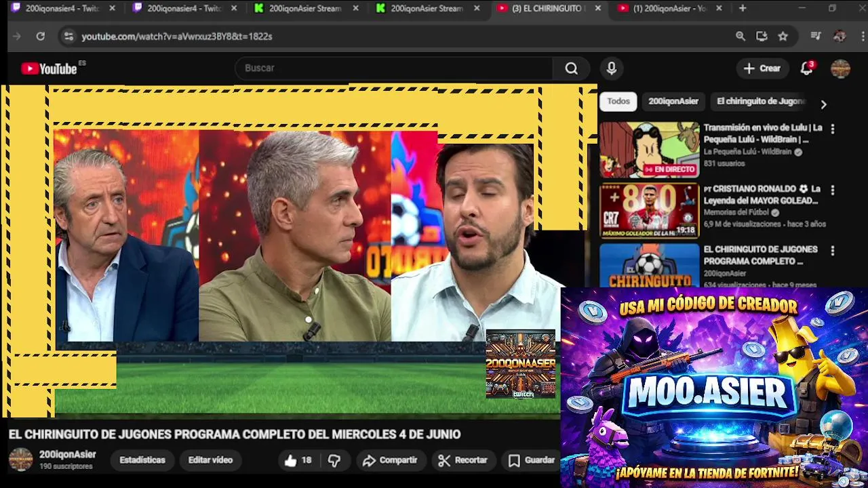
Task: Click the install/cast icon in address bar
Action: pyautogui.click(x=762, y=37)
